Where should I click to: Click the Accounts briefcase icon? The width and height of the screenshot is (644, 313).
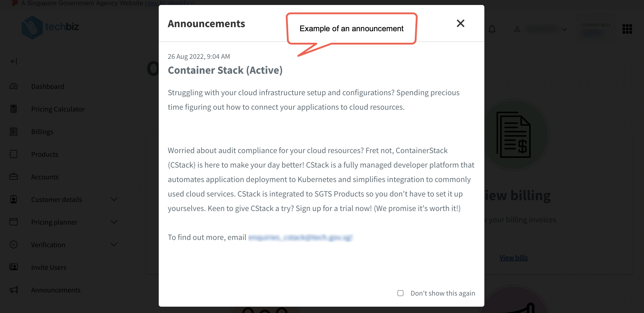click(14, 176)
